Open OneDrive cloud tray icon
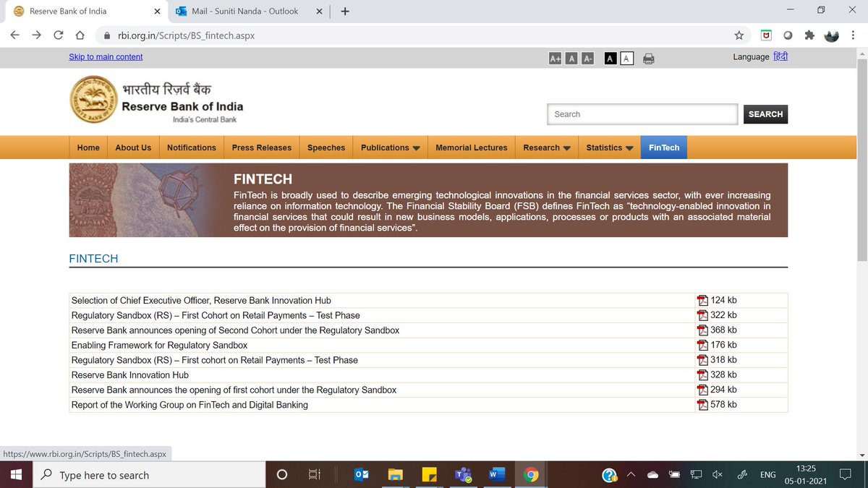The image size is (868, 488). tap(652, 475)
